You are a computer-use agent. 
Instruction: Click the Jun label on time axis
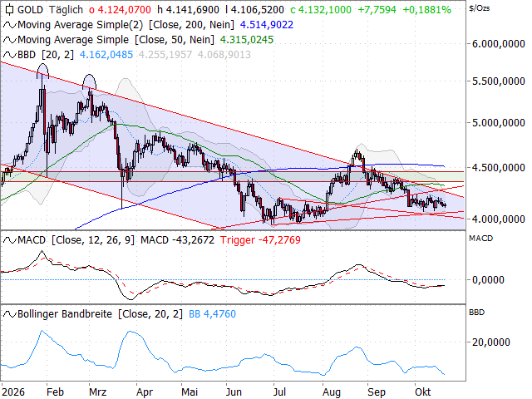click(x=234, y=392)
